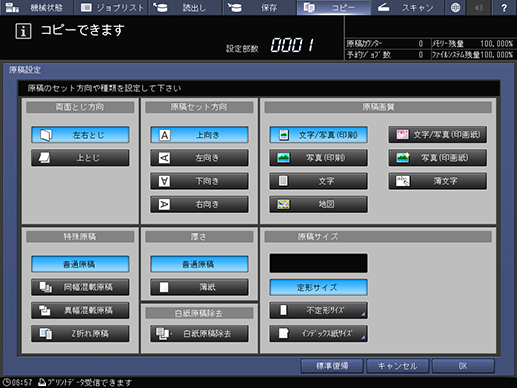
Task: Click the 薄文字 faint text icon
Action: [403, 181]
